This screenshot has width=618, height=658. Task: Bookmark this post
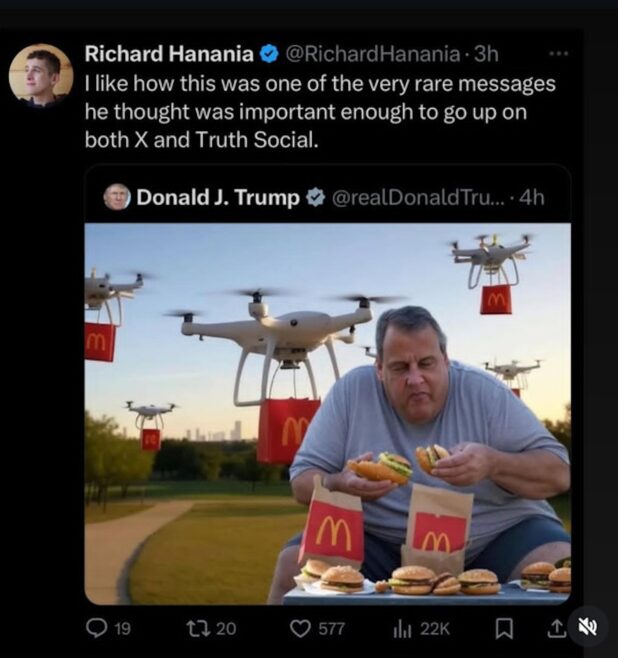504,628
